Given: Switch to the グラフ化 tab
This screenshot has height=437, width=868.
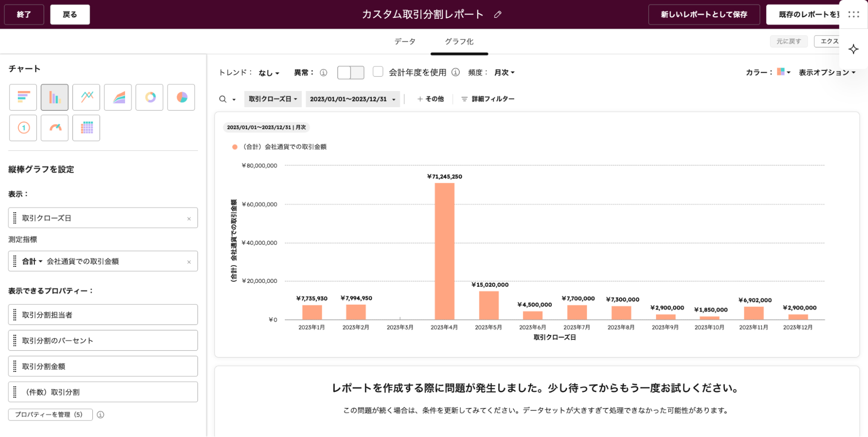Looking at the screenshot, I should pos(459,42).
